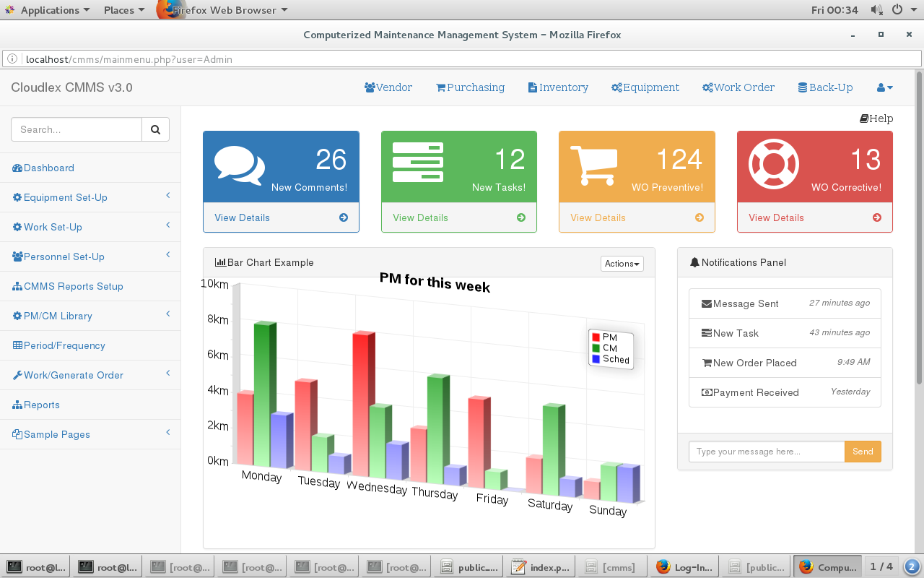Screen dimensions: 924x578
Task: Click the arrow icon on WO Corrective card
Action: coord(877,217)
